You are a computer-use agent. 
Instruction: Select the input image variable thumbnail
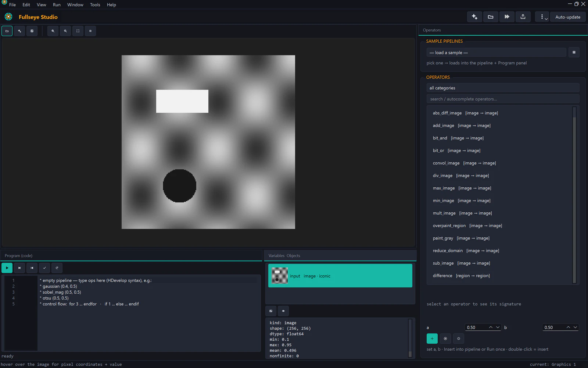280,276
